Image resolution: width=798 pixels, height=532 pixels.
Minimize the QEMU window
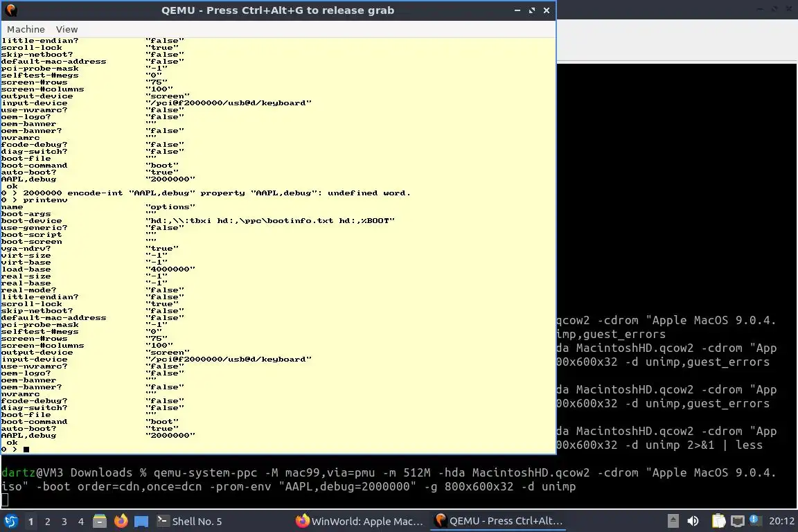[x=517, y=10]
